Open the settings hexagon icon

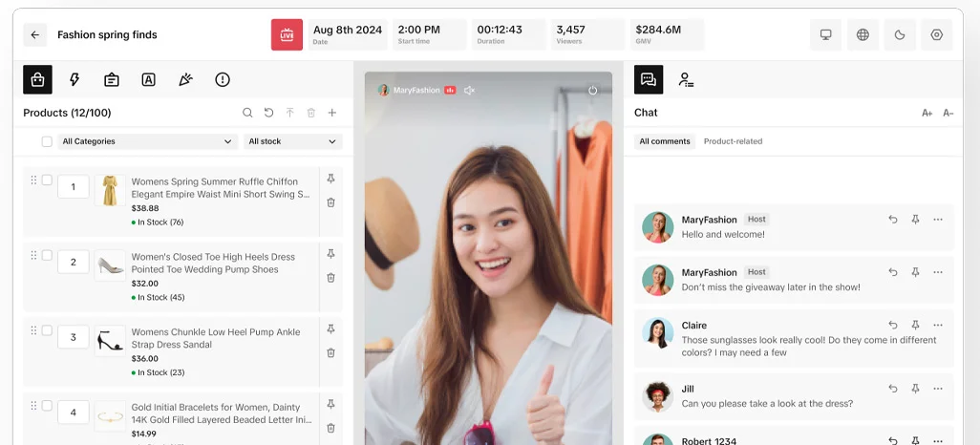click(936, 35)
